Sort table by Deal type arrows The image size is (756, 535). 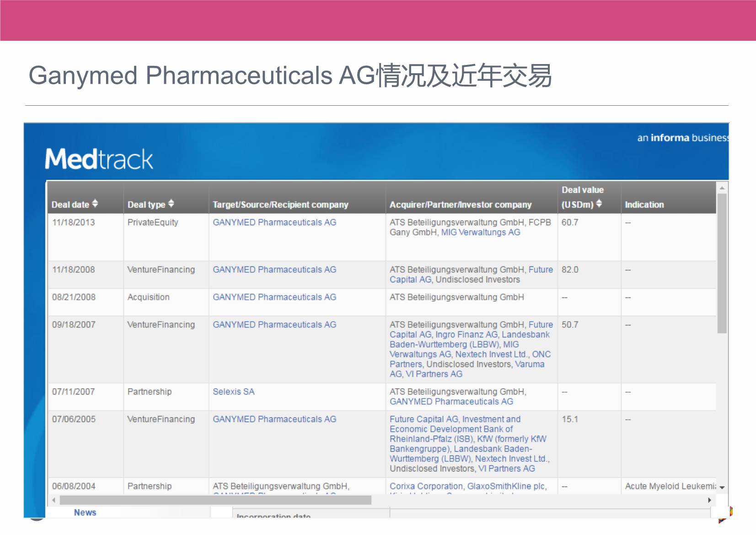[x=171, y=204]
